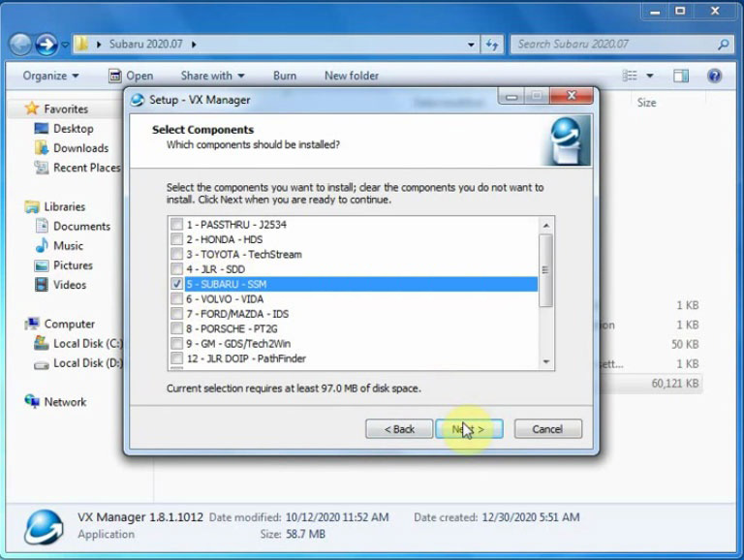Viewport: 744px width, 560px height.
Task: Click the search magnifier icon
Action: pos(723,45)
